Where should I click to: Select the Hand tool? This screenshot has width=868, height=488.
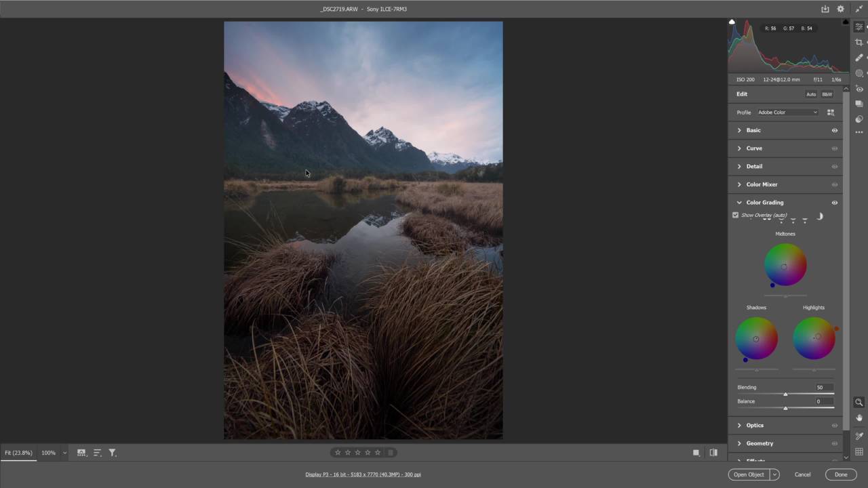(859, 418)
